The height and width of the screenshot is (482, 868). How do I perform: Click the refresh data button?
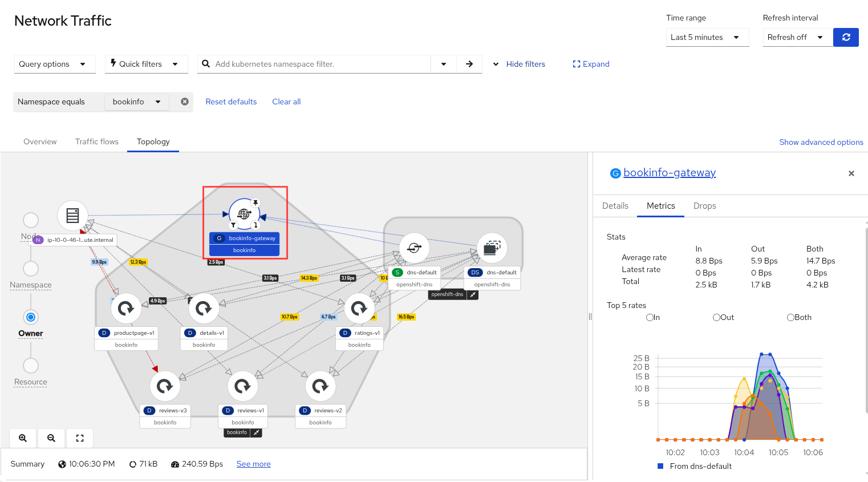click(x=846, y=37)
